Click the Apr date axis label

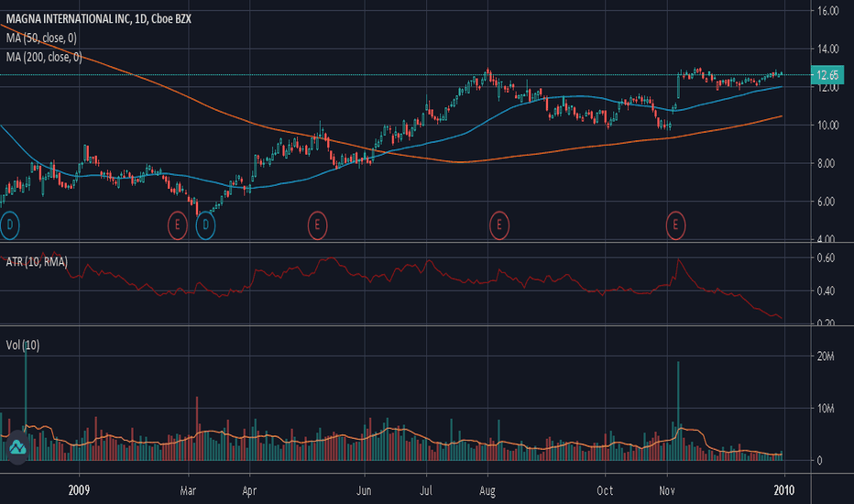click(249, 491)
